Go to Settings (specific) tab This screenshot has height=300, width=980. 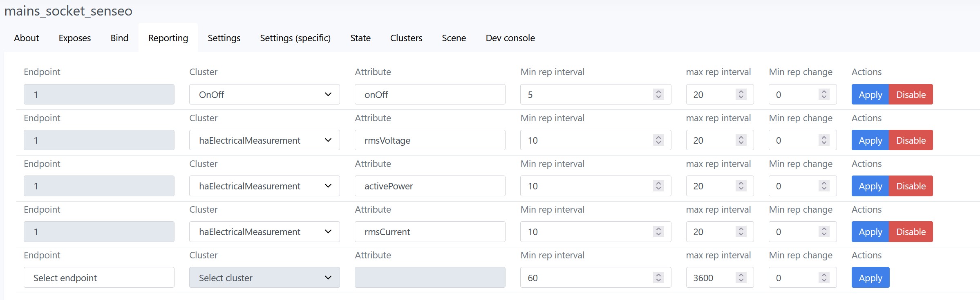(295, 38)
